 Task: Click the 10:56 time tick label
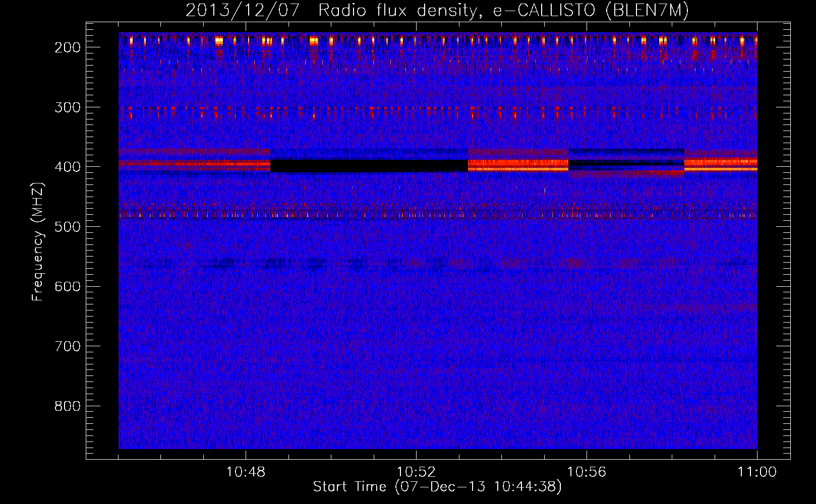(x=587, y=472)
